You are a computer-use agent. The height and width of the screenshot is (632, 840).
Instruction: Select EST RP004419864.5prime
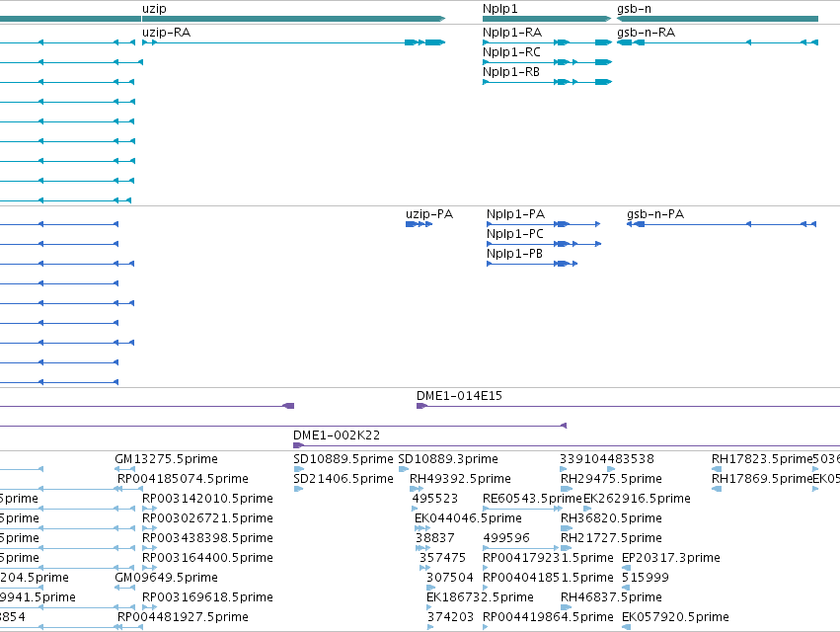[x=548, y=617]
